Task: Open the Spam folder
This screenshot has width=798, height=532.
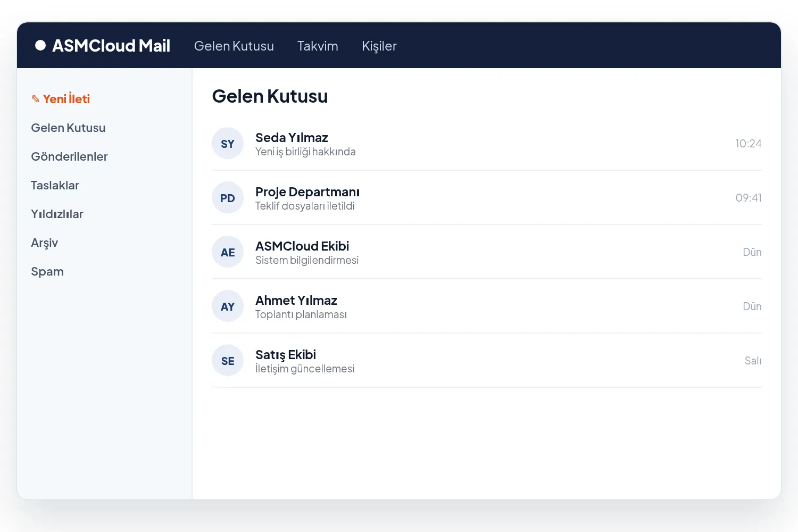Action: [x=47, y=271]
